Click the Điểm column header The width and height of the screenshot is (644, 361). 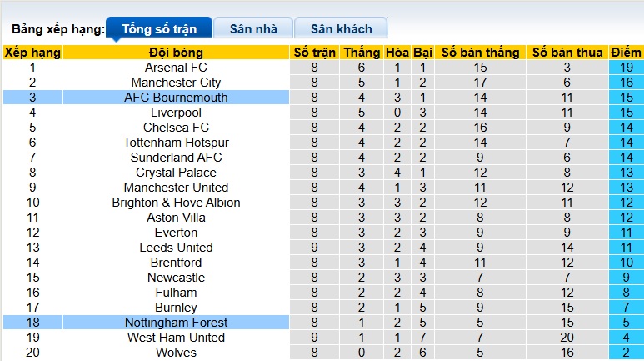pos(625,53)
